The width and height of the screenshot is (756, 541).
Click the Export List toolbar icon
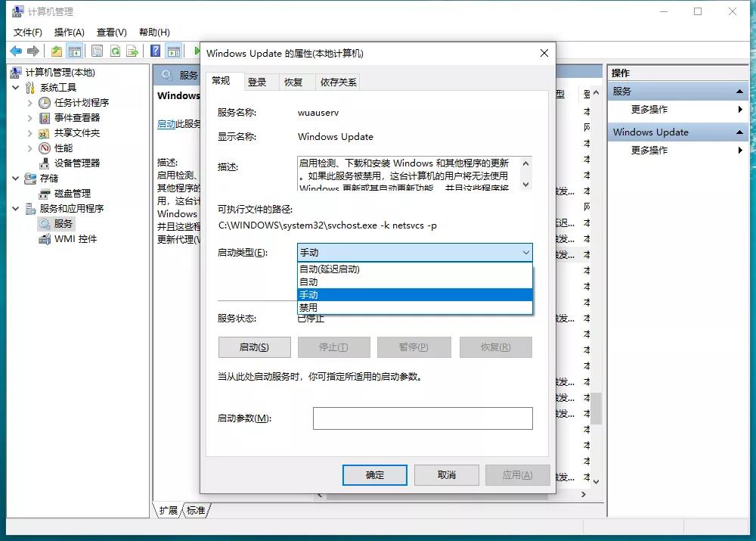tap(132, 51)
